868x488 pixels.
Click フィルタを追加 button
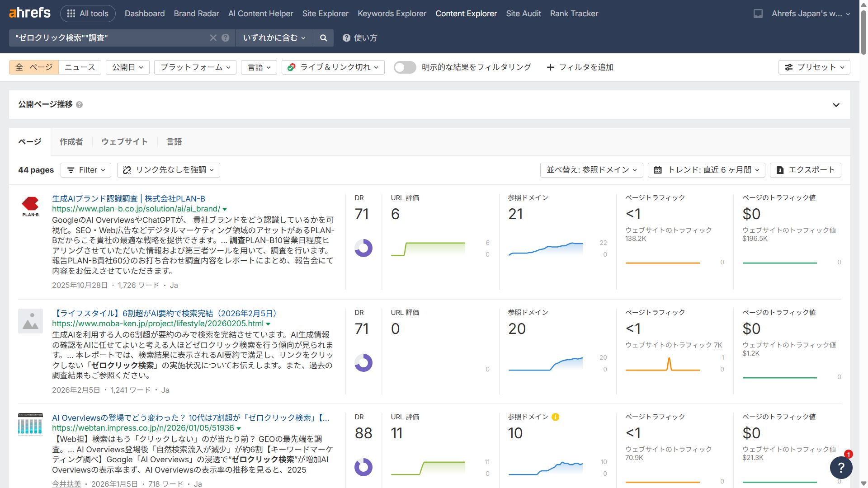(x=580, y=67)
